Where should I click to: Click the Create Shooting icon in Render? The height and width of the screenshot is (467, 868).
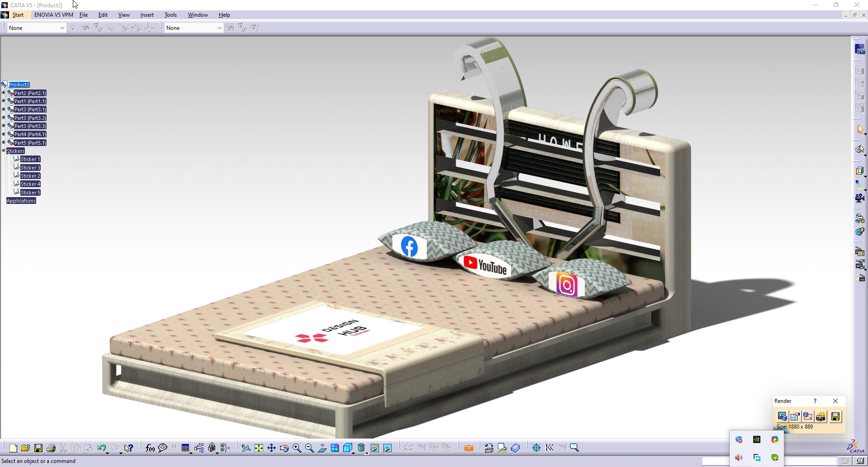pos(782,416)
